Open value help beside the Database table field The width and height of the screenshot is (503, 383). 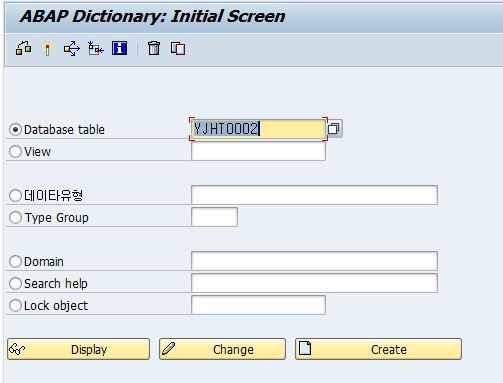tap(334, 128)
